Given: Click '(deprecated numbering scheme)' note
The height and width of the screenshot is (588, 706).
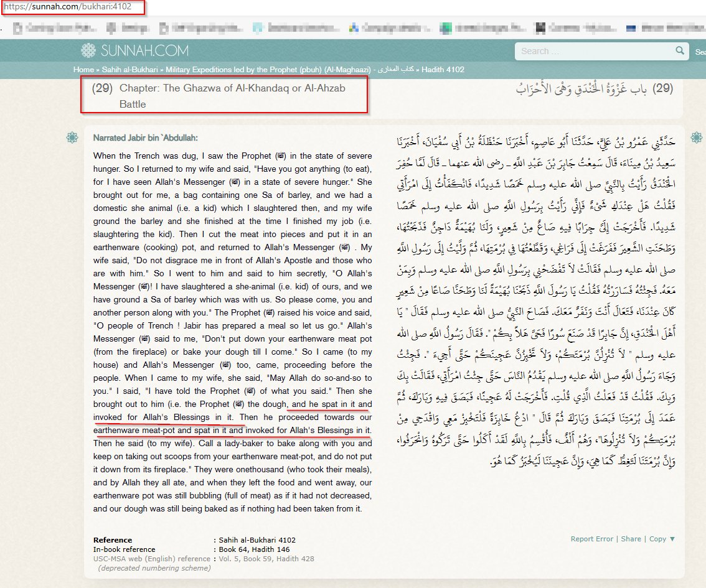Looking at the screenshot, I should (154, 568).
